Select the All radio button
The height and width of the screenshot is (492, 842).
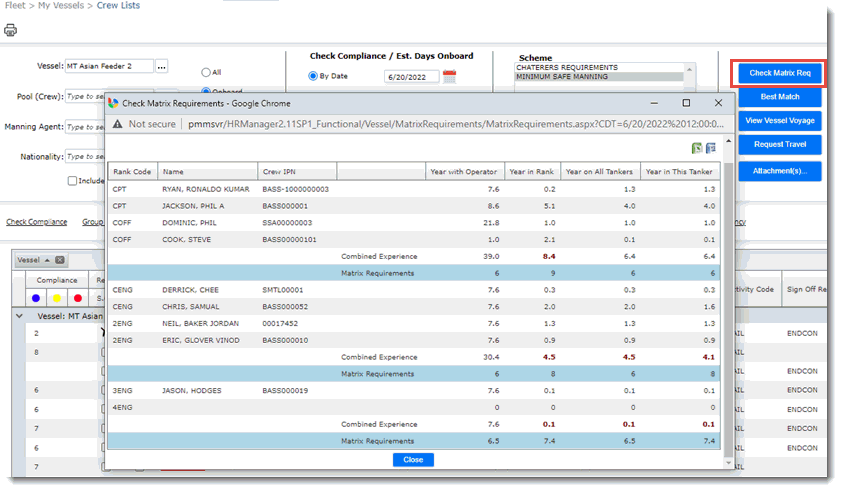click(206, 72)
